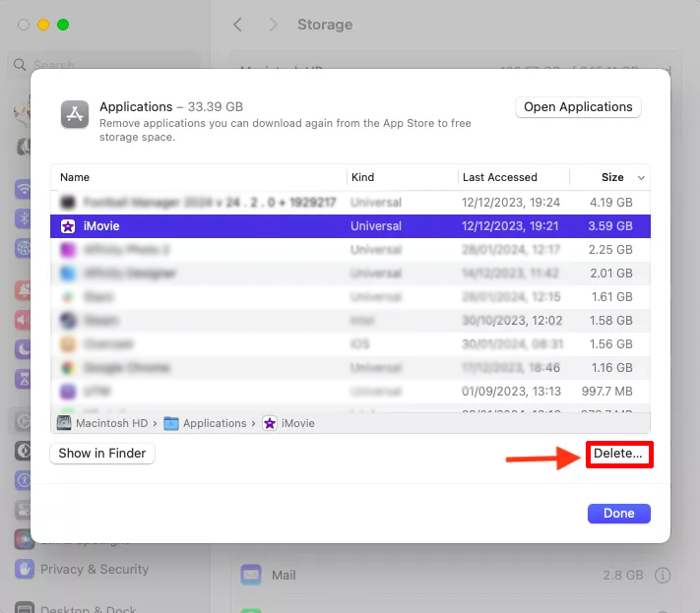Click the yellow minimize window button
The width and height of the screenshot is (700, 613).
coord(43,25)
